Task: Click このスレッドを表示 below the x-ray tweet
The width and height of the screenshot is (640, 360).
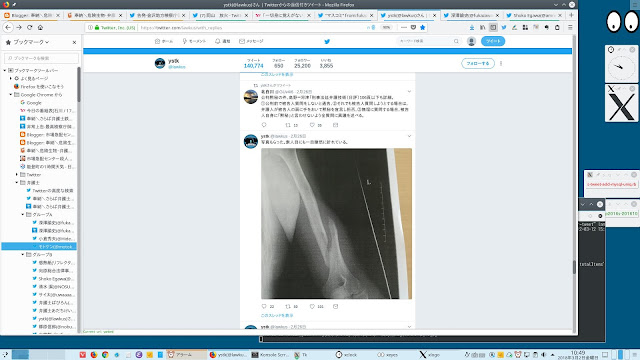Action: (277, 316)
